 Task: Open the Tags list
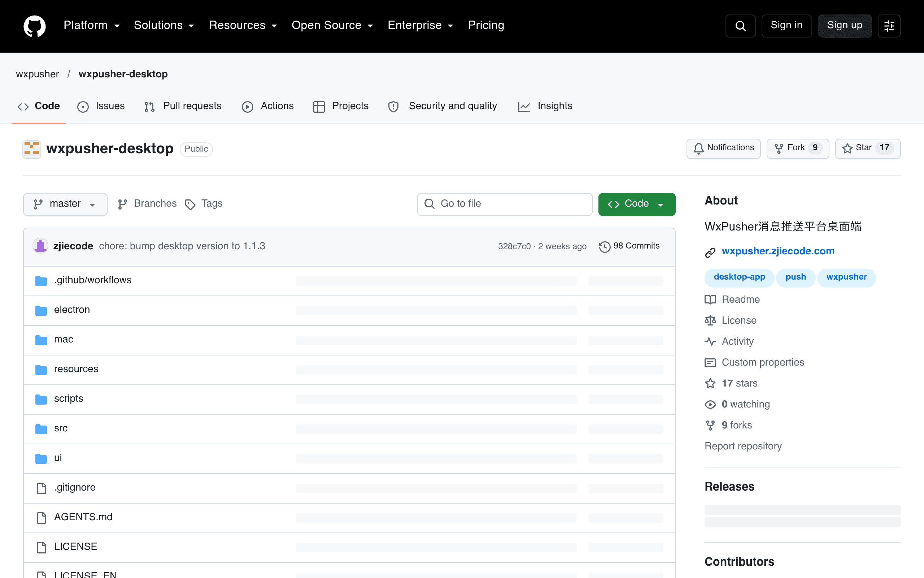click(204, 204)
